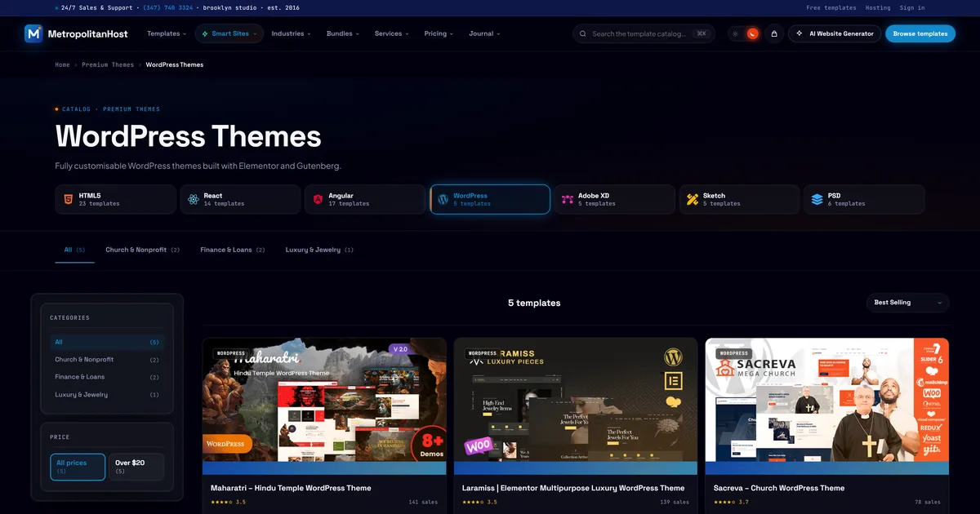Switch to light mode sun icon
The width and height of the screenshot is (980, 514).
coord(735,33)
